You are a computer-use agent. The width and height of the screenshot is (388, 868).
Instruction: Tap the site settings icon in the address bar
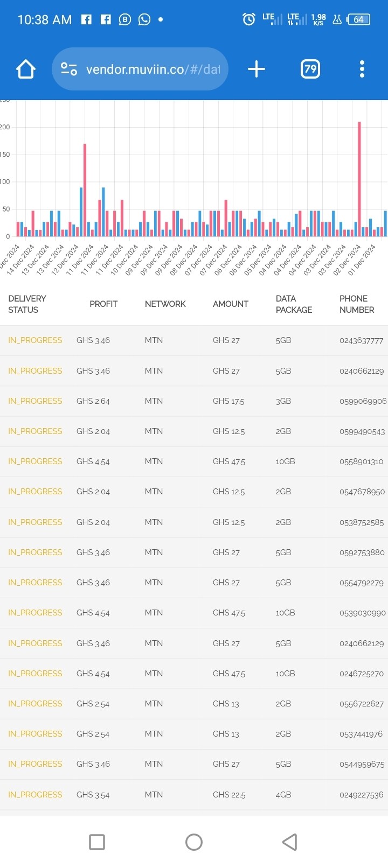pyautogui.click(x=69, y=69)
